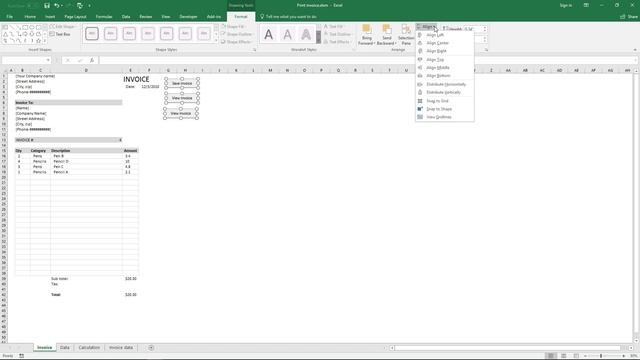Choose Distribute Vertically
Viewport: 640px width, 360px height.
(444, 92)
